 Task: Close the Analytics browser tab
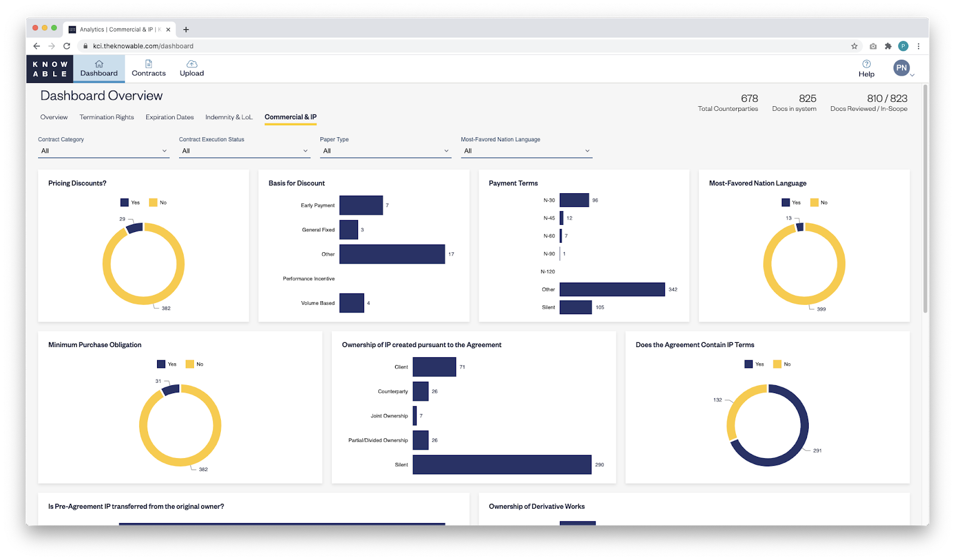[168, 29]
